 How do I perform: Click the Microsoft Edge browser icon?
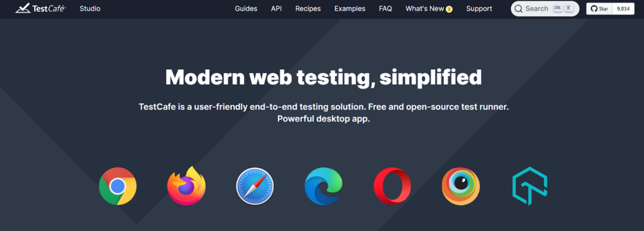324,186
